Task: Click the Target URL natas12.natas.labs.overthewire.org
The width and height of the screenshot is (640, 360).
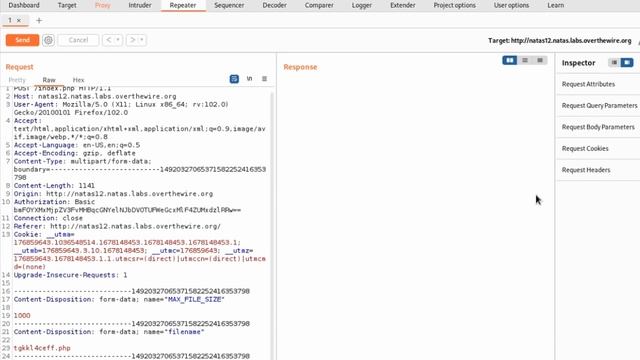Action: [571, 40]
